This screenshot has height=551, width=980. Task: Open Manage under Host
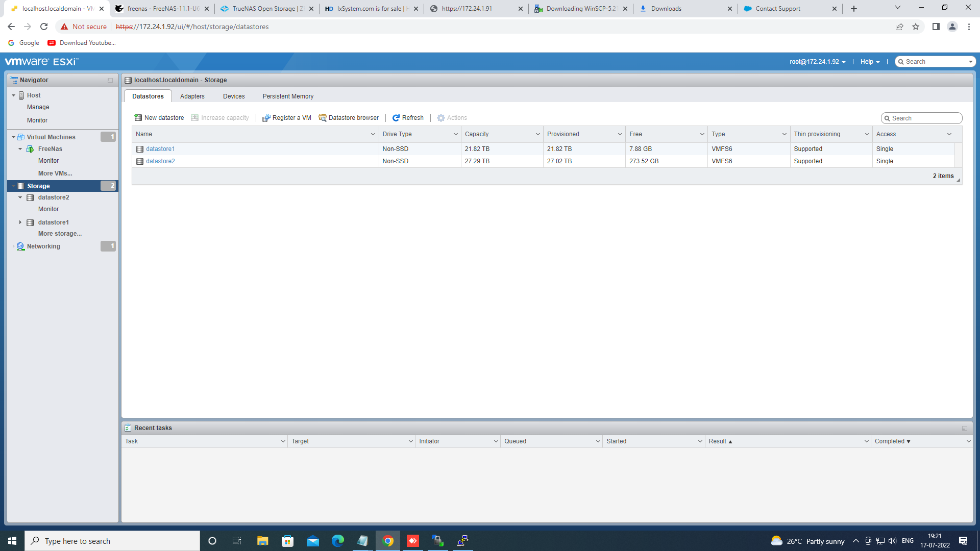38,107
